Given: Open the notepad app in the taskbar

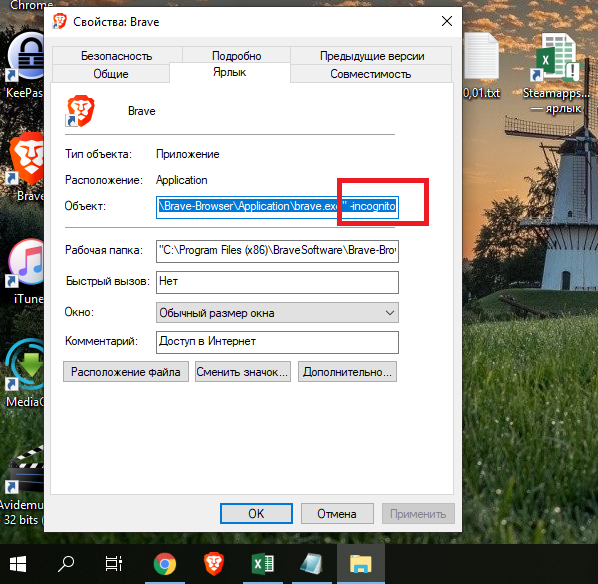Looking at the screenshot, I should coord(312,564).
